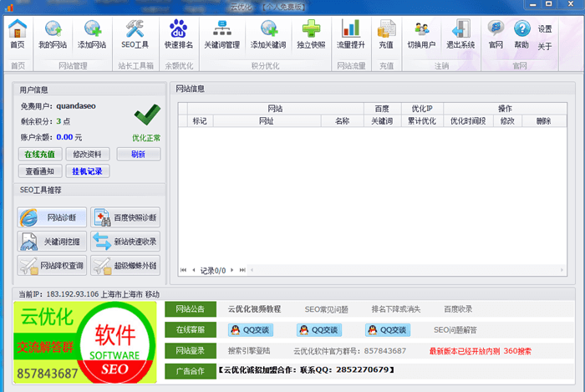
Task: Open the 官网 chat bubble icon
Action: pos(496,34)
